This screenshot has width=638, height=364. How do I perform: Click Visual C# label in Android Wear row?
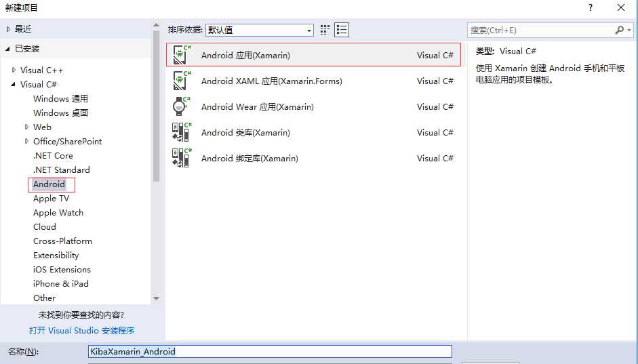pyautogui.click(x=435, y=106)
